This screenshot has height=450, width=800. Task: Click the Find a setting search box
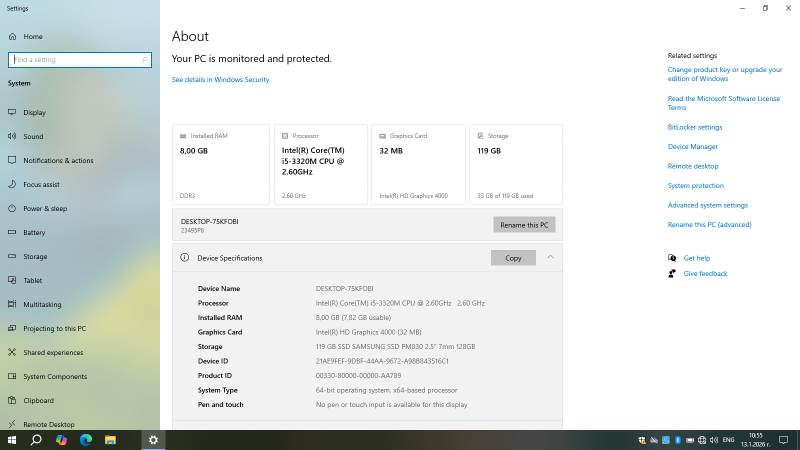tap(80, 60)
